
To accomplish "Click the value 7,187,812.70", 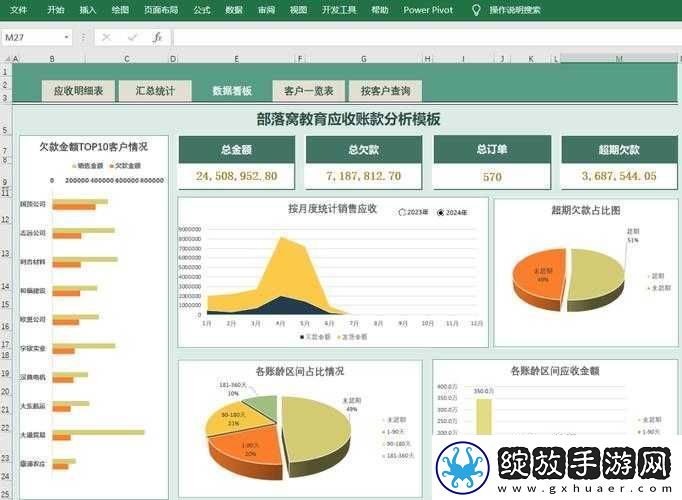I will click(x=364, y=176).
